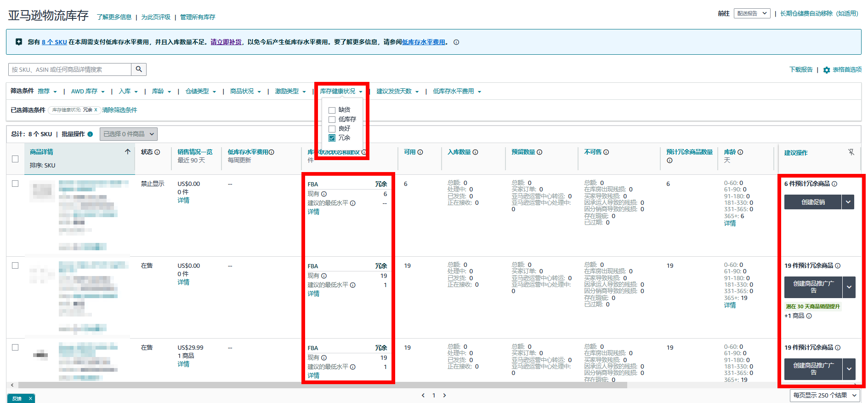Click the next page arrow in pagination

pos(444,395)
